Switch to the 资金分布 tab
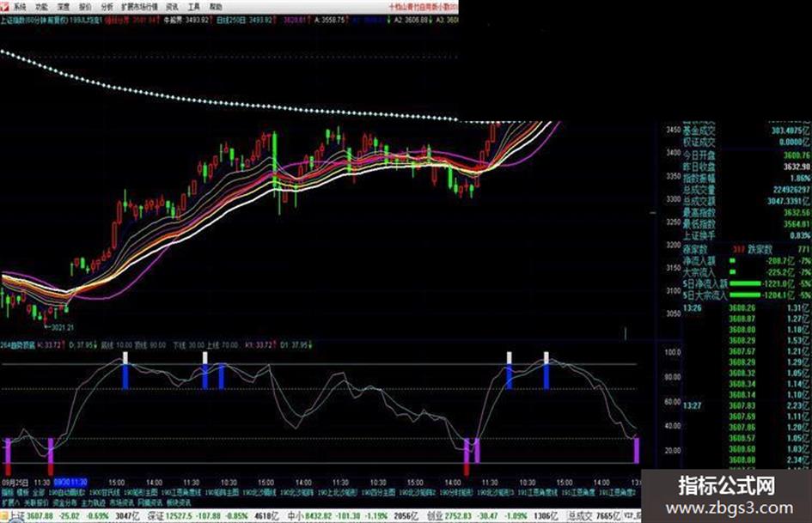The height and width of the screenshot is (523, 812). coord(64,502)
